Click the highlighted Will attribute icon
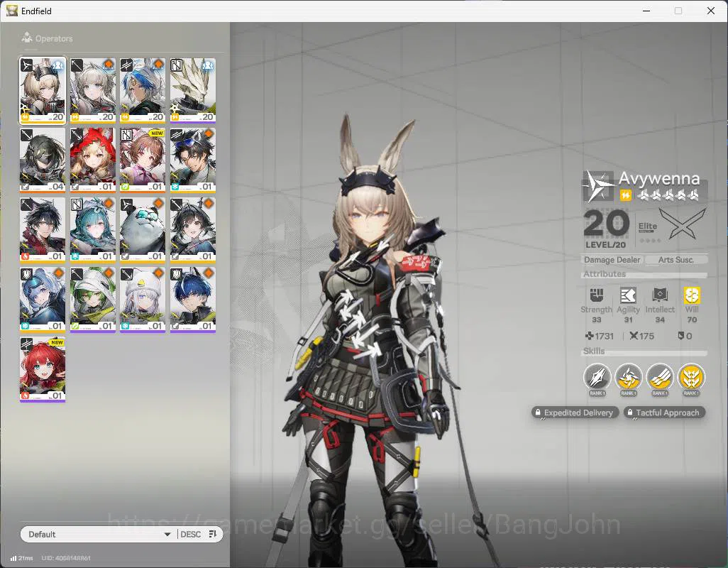This screenshot has width=728, height=568. click(692, 295)
